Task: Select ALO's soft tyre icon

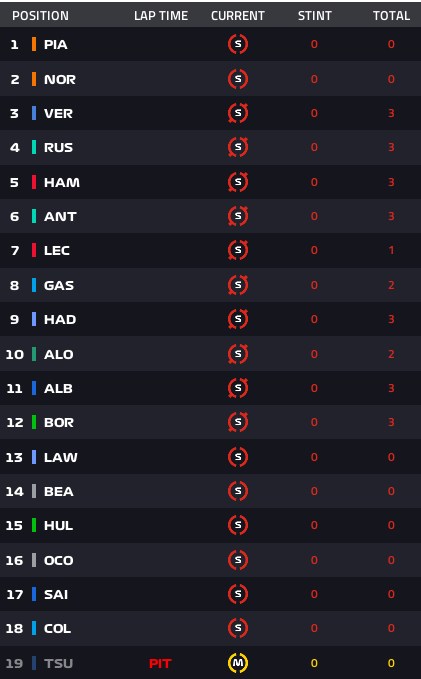Action: [238, 354]
